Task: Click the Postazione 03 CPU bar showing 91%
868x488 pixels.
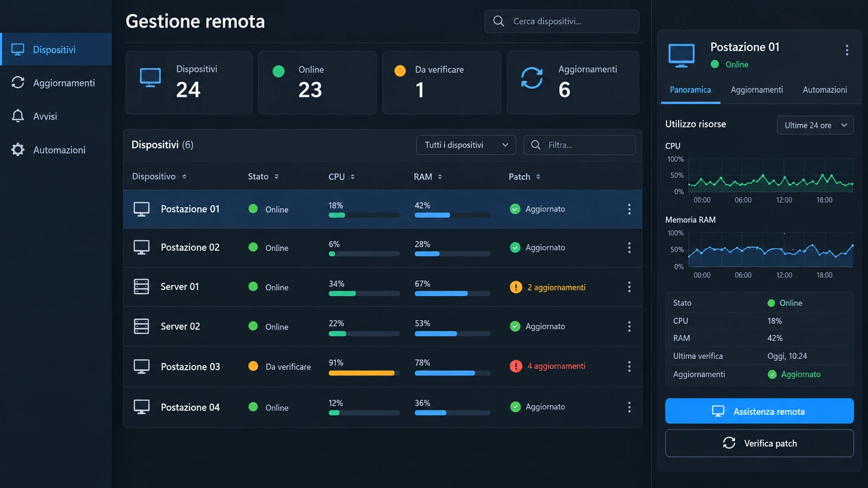Action: tap(364, 373)
